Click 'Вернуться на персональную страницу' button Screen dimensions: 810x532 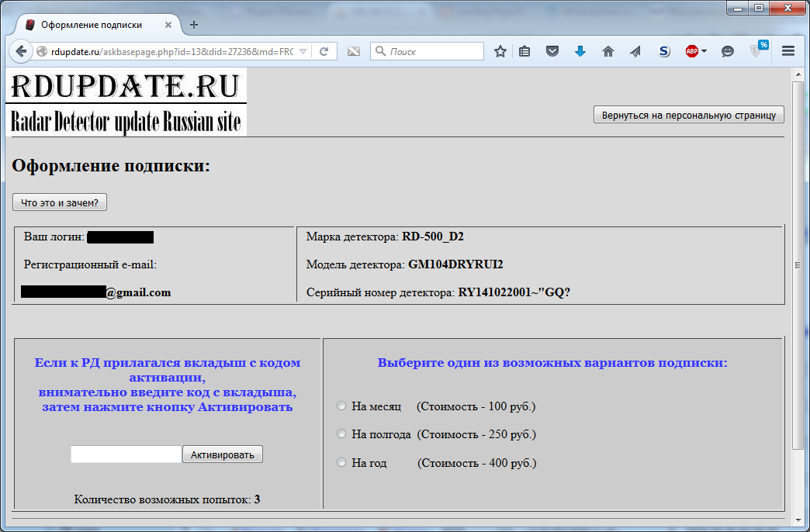point(689,115)
